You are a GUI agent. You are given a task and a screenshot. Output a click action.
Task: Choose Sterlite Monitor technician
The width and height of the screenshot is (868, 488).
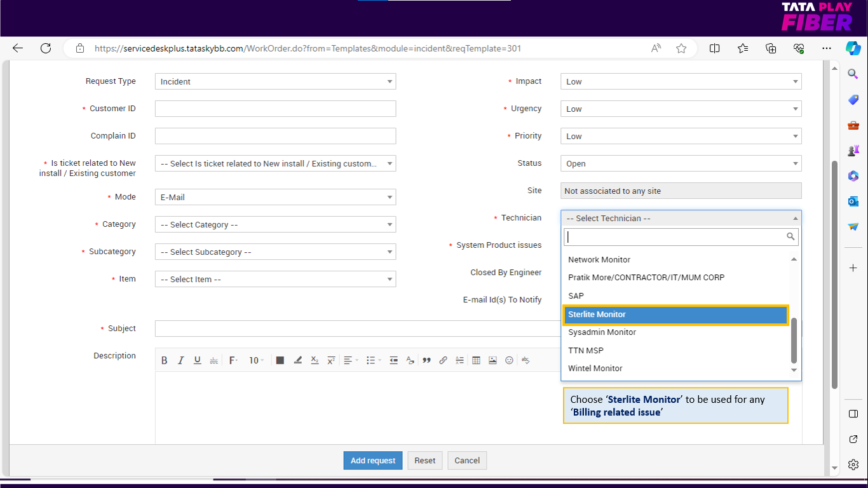tap(676, 315)
